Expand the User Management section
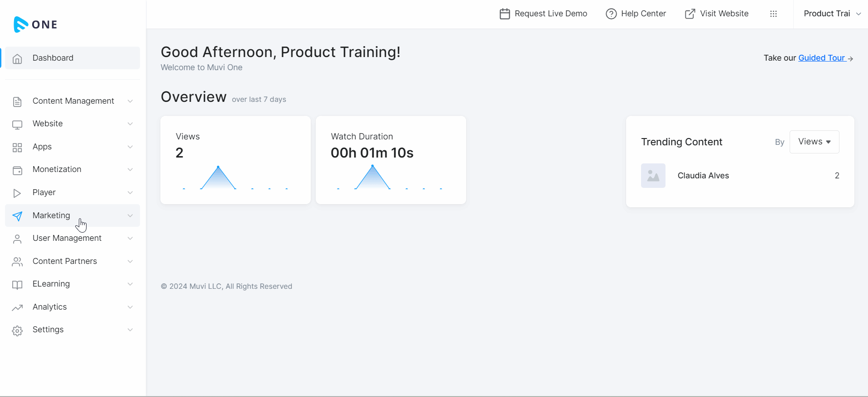Image resolution: width=868 pixels, height=397 pixels. (130, 239)
